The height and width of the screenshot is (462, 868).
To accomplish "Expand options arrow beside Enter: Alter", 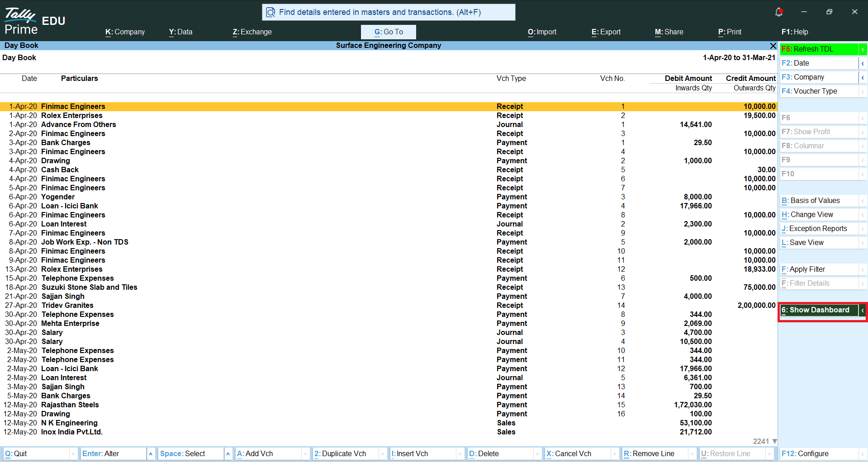I will 151,454.
